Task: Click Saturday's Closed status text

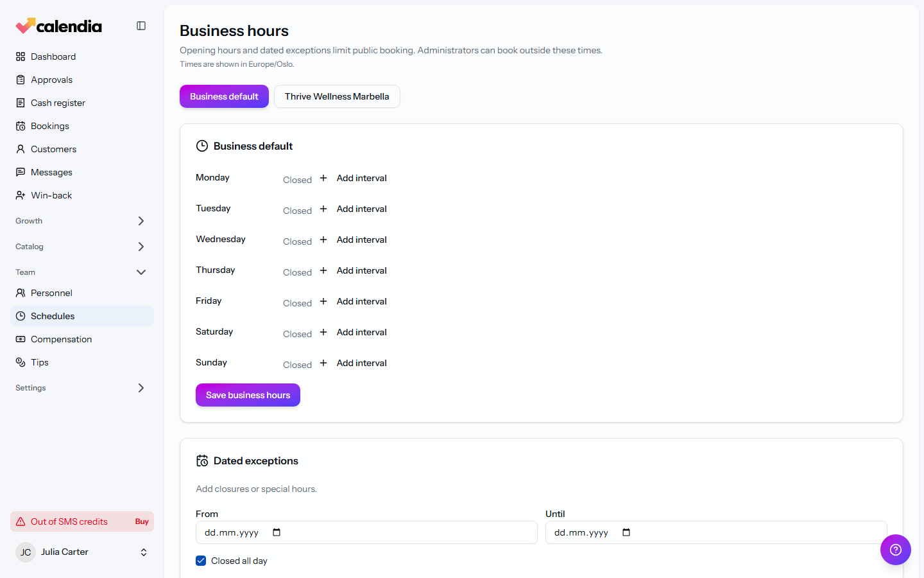Action: point(297,334)
